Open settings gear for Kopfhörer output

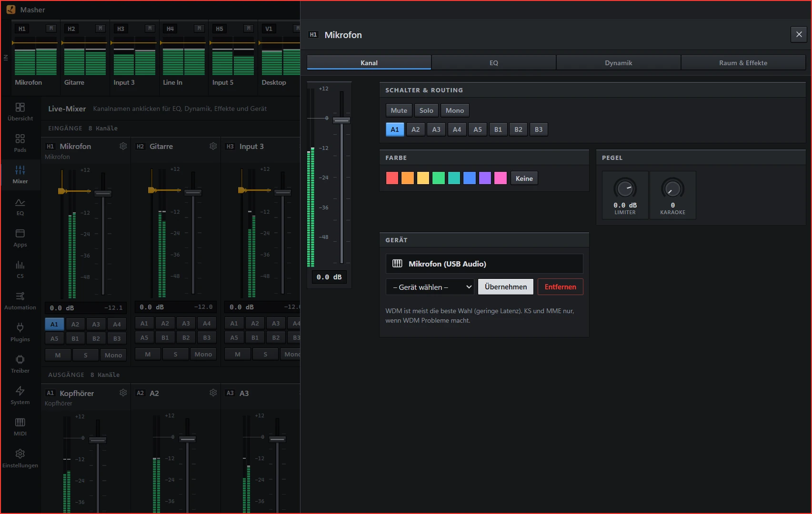coord(123,393)
